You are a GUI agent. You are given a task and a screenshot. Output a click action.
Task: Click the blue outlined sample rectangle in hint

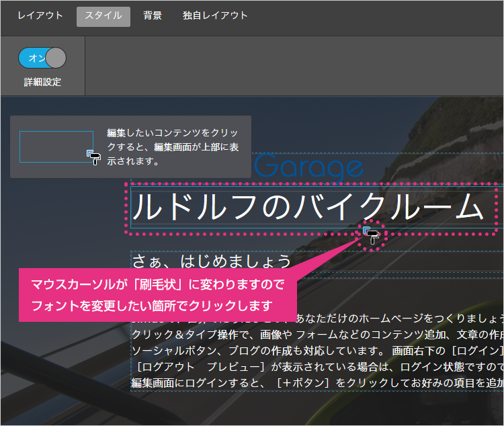tap(56, 146)
